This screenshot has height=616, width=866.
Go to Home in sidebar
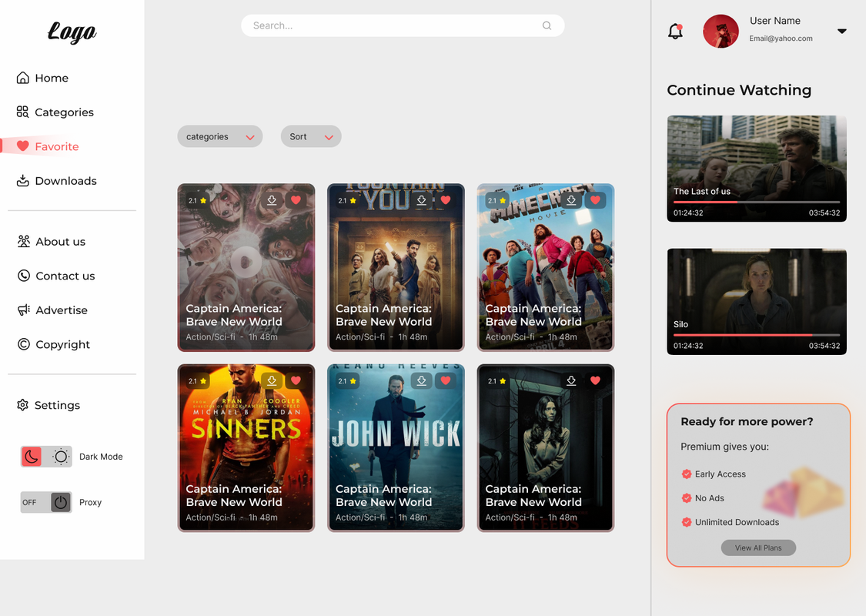pyautogui.click(x=42, y=78)
